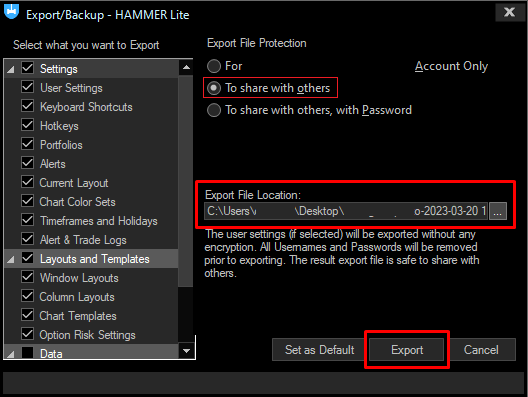This screenshot has height=397, width=528.
Task: Toggle the Keyboard Shortcuts checkbox
Action: coord(28,106)
